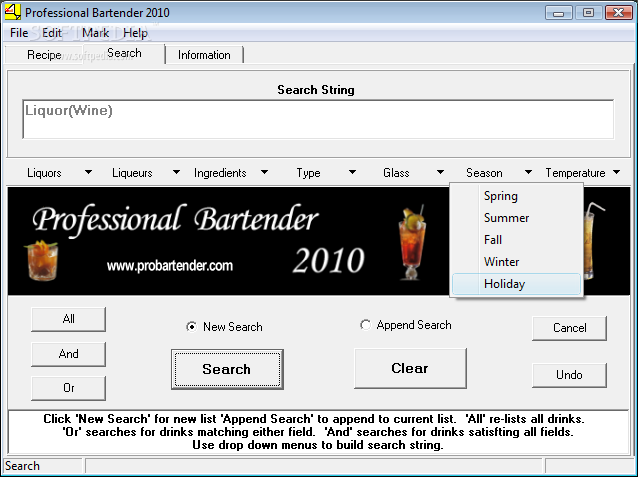
Task: Click the whiskey glass image on banner
Action: click(x=41, y=260)
